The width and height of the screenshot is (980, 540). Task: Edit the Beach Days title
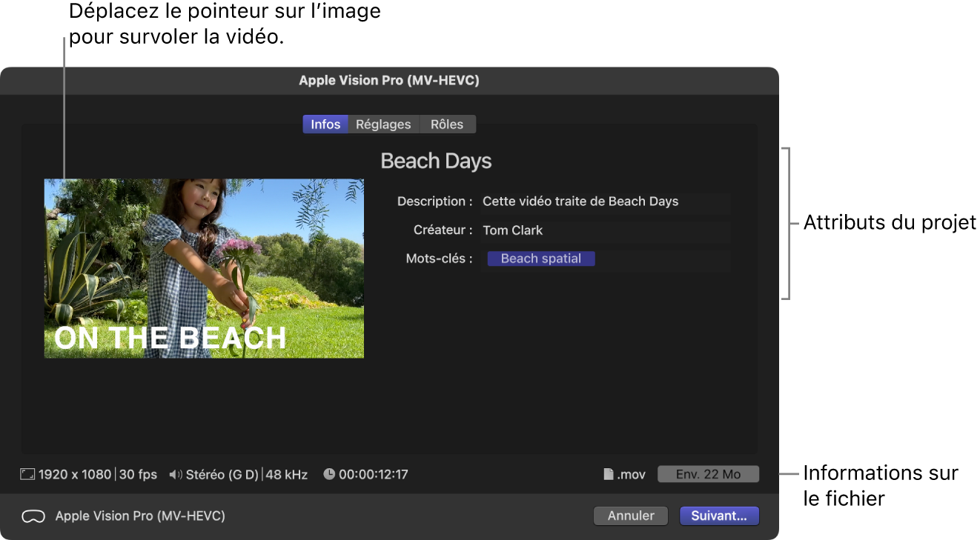point(436,161)
